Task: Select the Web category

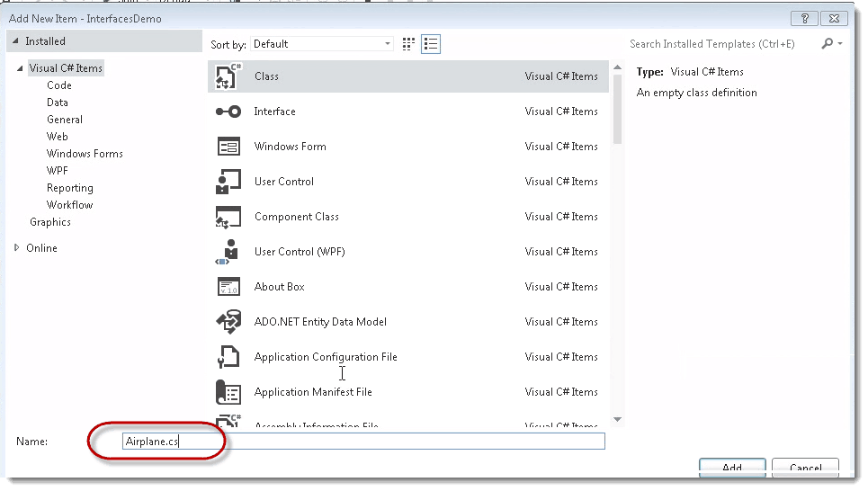Action: tap(58, 137)
